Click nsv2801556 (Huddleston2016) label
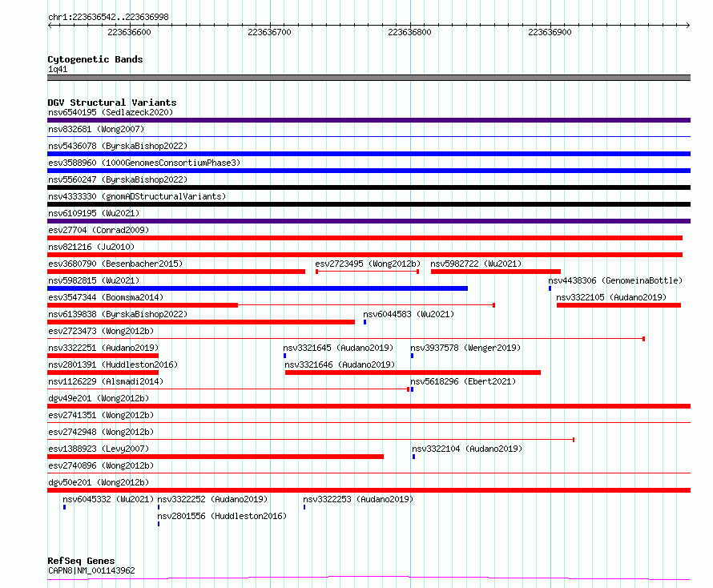This screenshot has width=713, height=588. tap(222, 516)
